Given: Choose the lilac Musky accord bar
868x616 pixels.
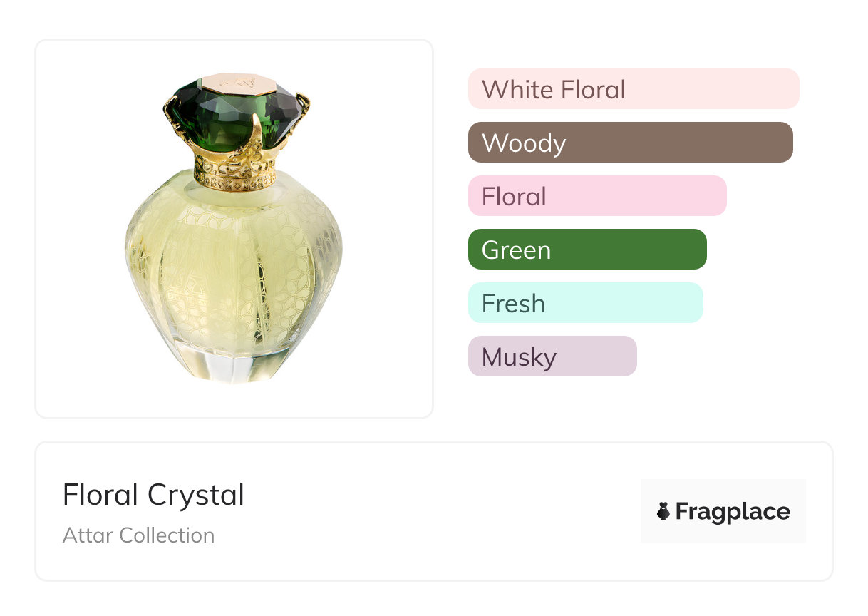Looking at the screenshot, I should point(552,356).
